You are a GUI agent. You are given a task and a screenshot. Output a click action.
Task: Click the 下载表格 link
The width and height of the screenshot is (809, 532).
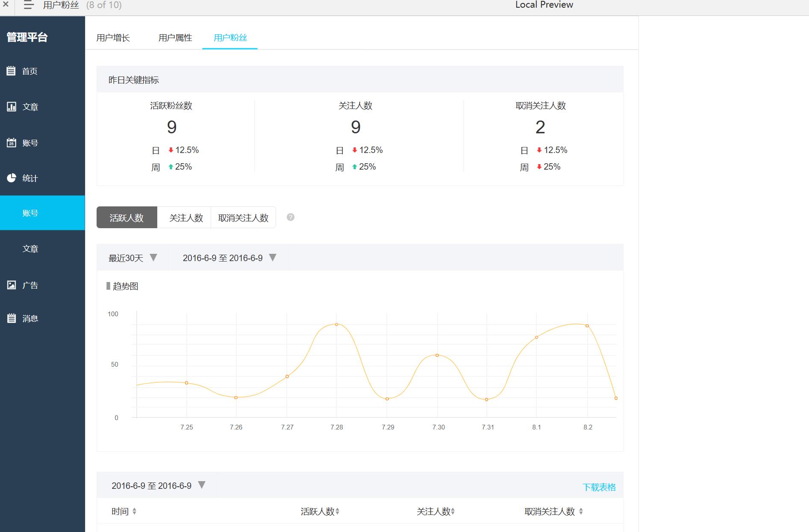599,487
